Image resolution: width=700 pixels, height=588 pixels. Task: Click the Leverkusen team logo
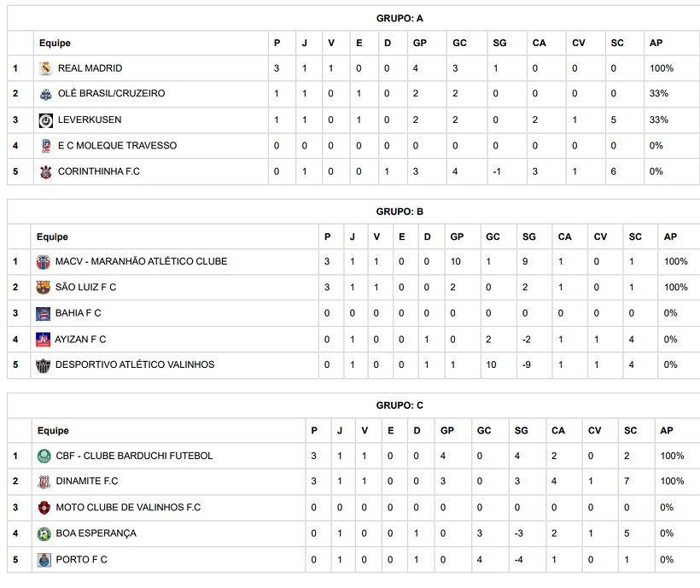(45, 120)
